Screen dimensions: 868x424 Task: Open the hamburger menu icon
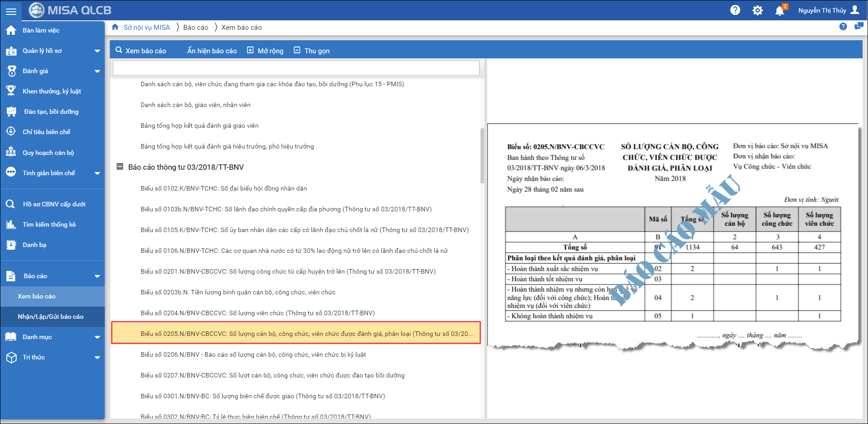[x=11, y=11]
